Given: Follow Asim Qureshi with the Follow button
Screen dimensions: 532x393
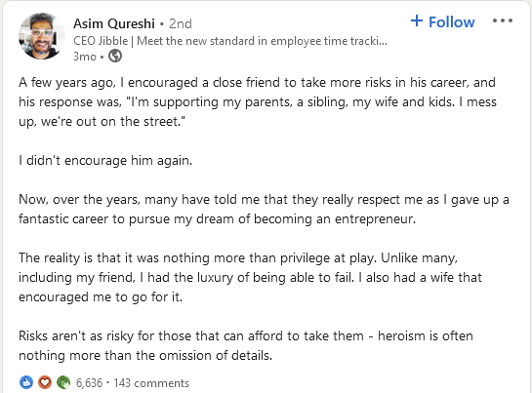Looking at the screenshot, I should click(442, 21).
